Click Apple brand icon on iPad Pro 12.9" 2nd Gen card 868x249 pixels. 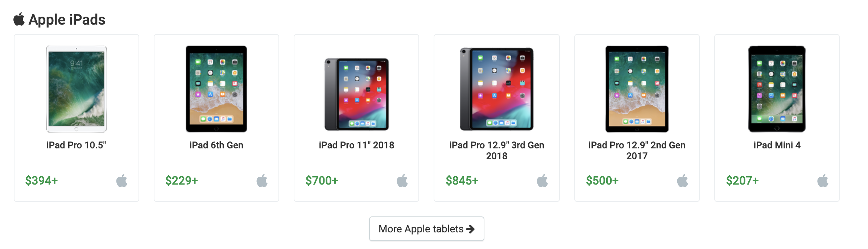[682, 180]
